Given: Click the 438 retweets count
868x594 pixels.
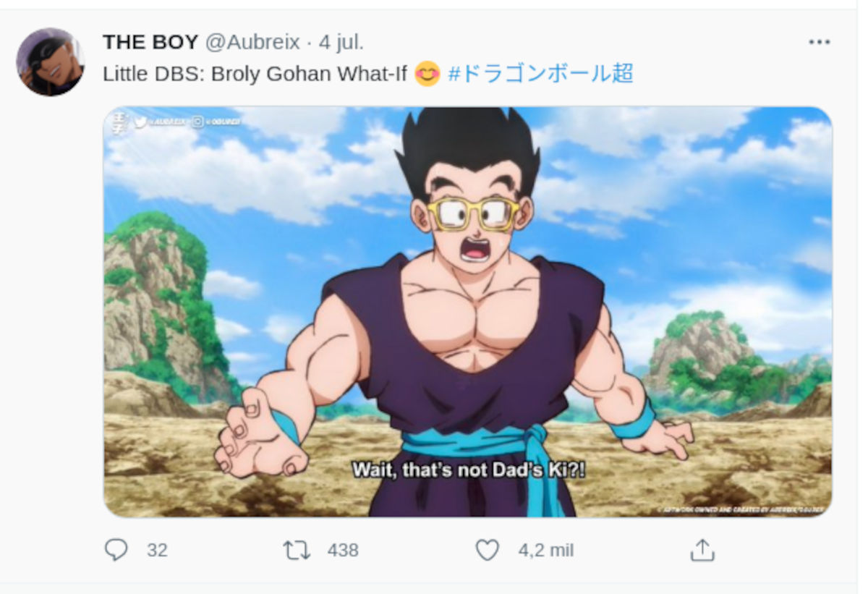Looking at the screenshot, I should [343, 551].
